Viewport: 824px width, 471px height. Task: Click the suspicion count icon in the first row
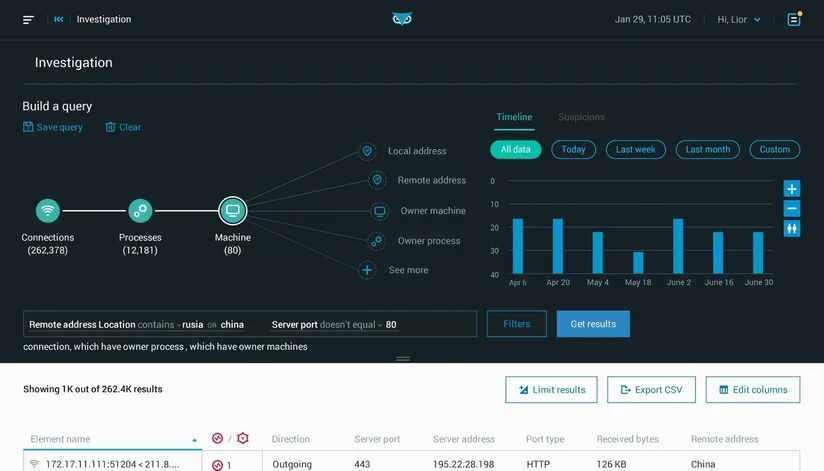pos(218,465)
